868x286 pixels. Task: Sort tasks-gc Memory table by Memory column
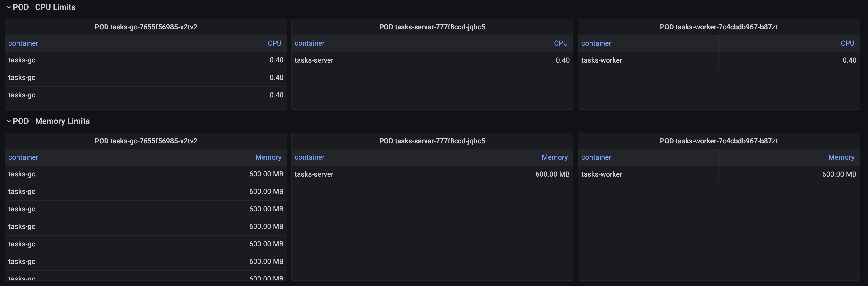point(268,157)
